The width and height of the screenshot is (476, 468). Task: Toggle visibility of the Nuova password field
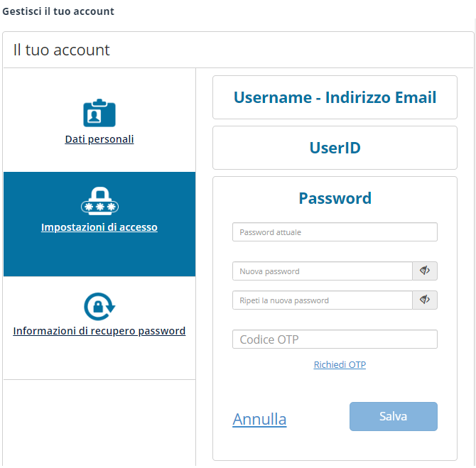[425, 271]
